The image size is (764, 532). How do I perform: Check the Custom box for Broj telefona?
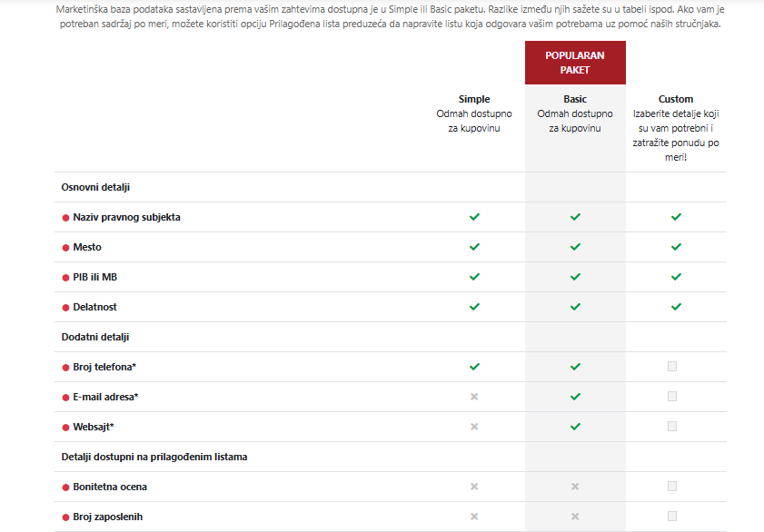672,366
